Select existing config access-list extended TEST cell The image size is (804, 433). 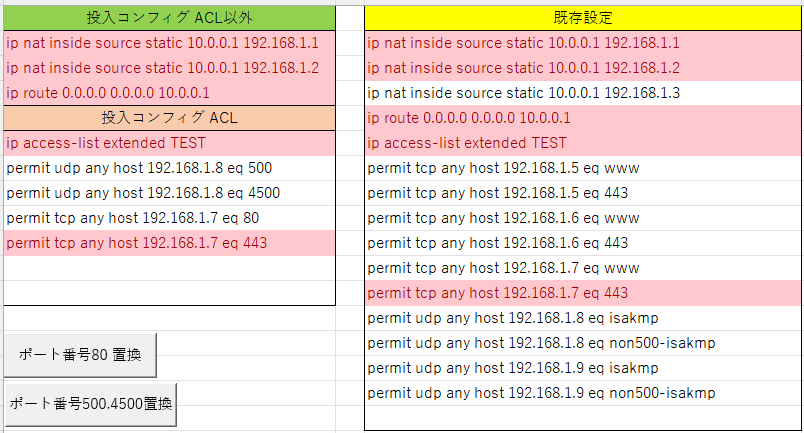pos(583,143)
